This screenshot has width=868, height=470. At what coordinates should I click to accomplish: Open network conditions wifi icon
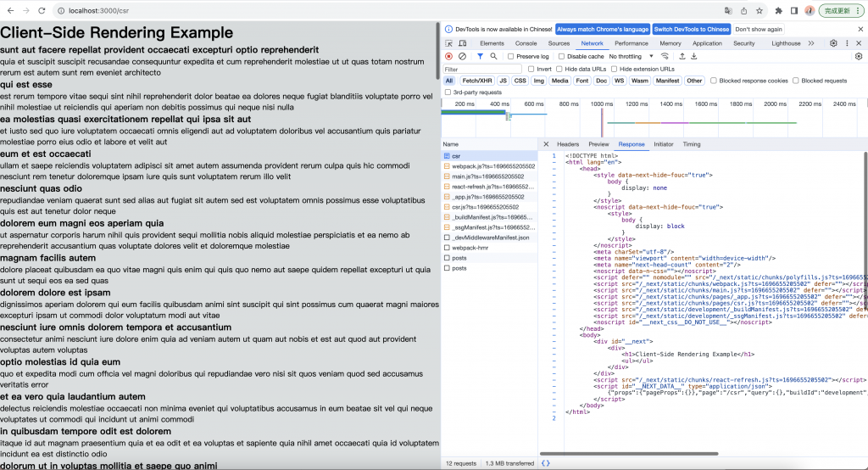tap(665, 56)
